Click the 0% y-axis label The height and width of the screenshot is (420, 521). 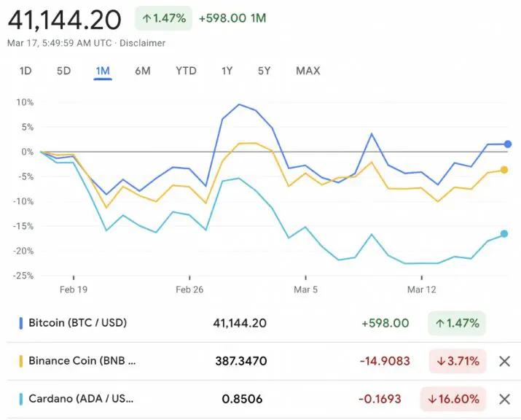[28, 152]
